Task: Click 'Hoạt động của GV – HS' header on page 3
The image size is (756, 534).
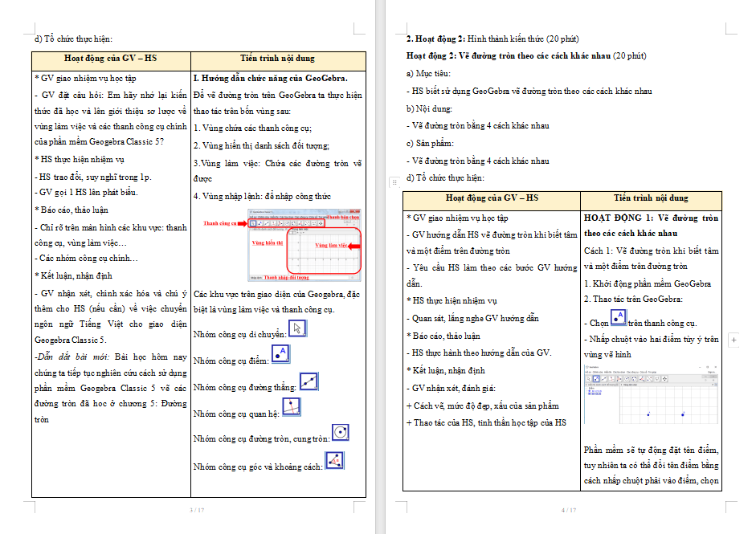Action: pyautogui.click(x=111, y=59)
